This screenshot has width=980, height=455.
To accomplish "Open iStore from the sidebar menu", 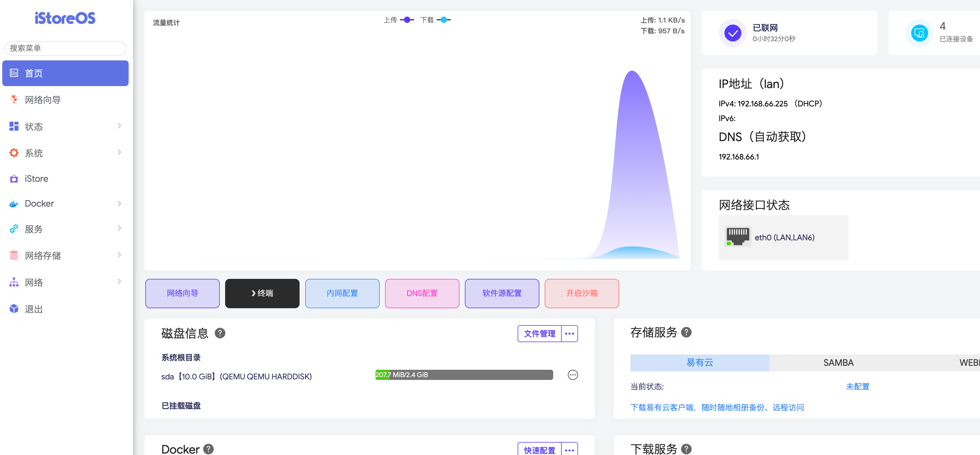I will coord(36,179).
